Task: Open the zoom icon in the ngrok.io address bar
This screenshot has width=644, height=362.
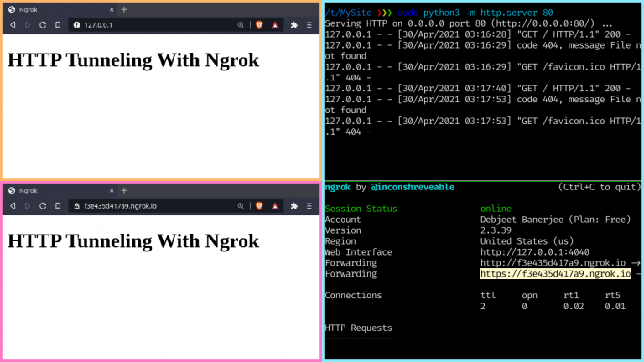Action: click(x=241, y=206)
